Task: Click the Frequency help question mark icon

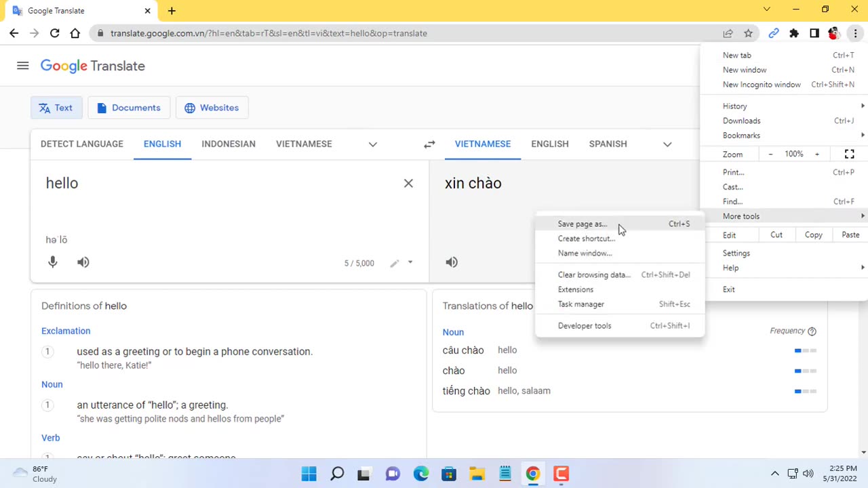Action: click(x=812, y=331)
